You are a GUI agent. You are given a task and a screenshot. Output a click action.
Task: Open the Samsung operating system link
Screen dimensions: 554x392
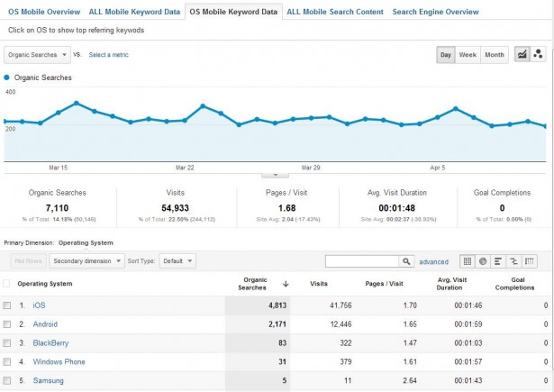pos(49,380)
